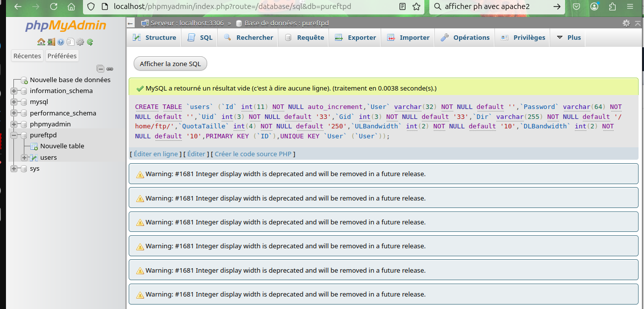The image size is (644, 309).
Task: Click the search go arrow in search bar
Action: 557,7
